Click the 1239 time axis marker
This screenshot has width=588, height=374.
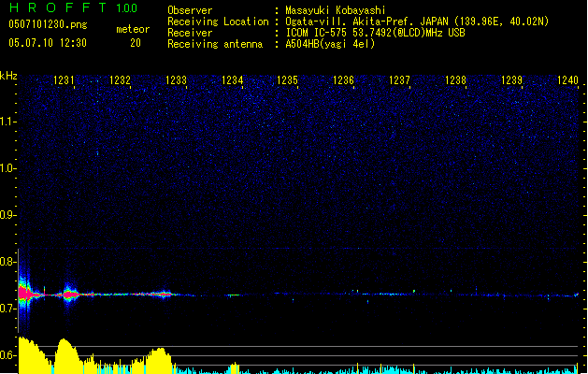(511, 80)
